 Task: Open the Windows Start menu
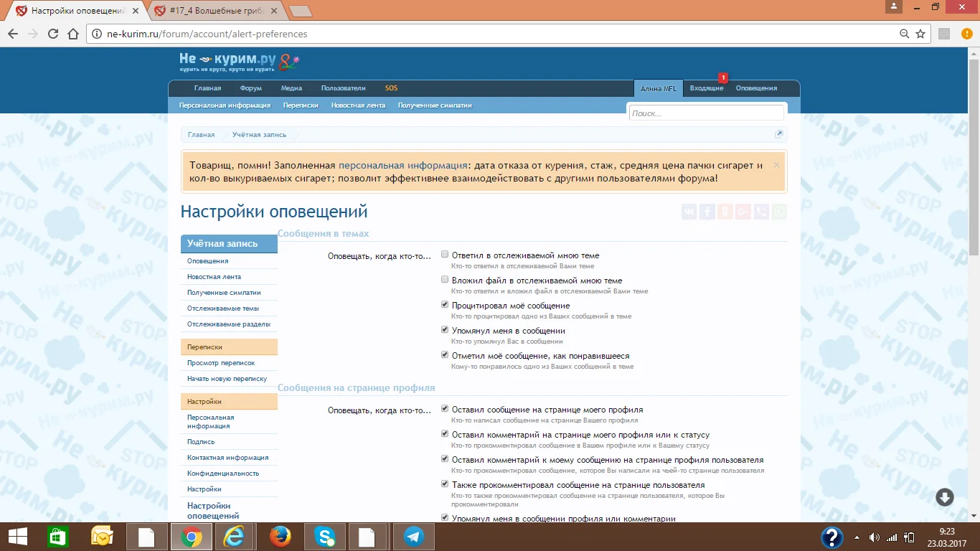tap(18, 537)
